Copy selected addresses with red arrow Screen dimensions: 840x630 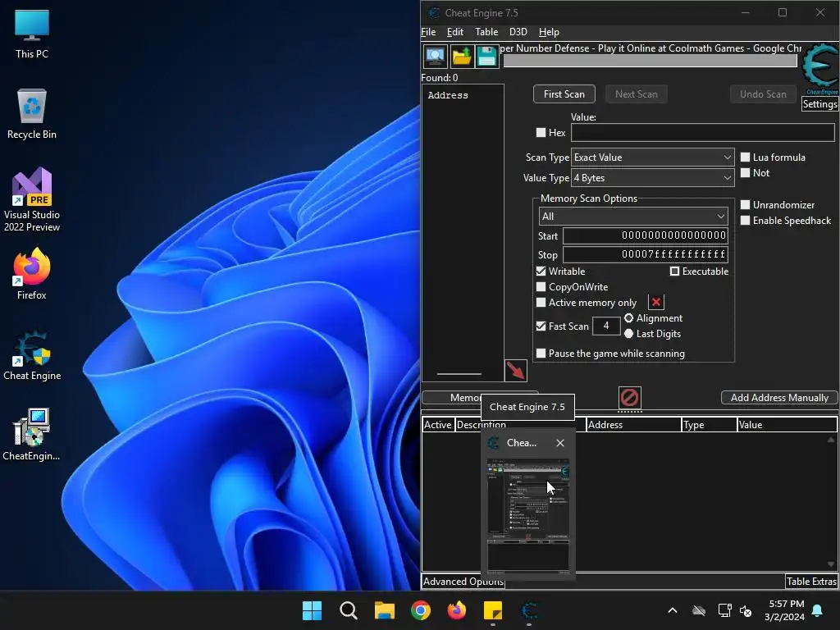[516, 370]
